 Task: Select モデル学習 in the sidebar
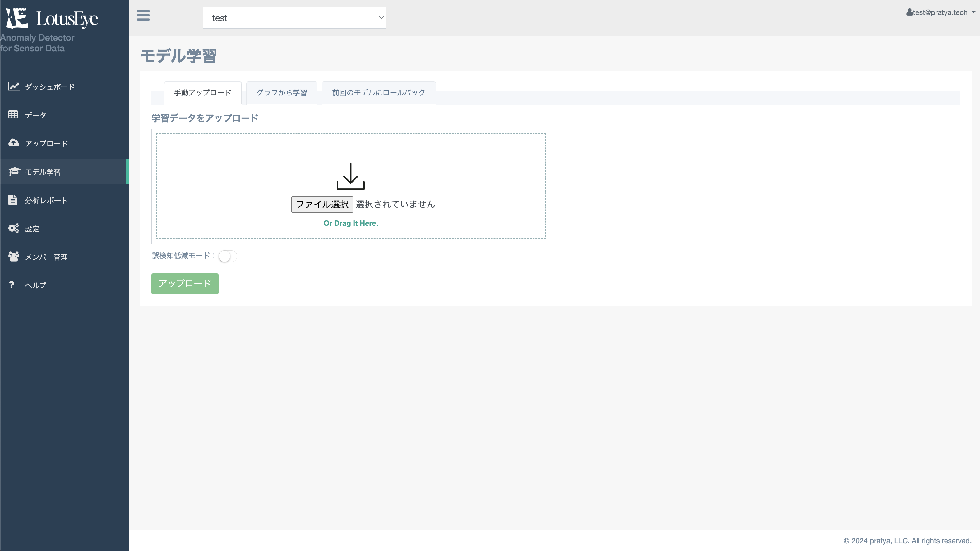click(64, 172)
